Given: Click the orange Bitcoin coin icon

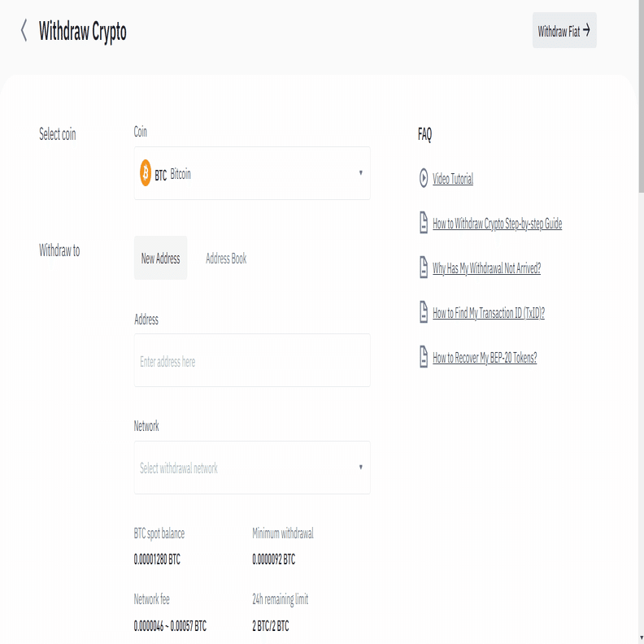Looking at the screenshot, I should [146, 173].
